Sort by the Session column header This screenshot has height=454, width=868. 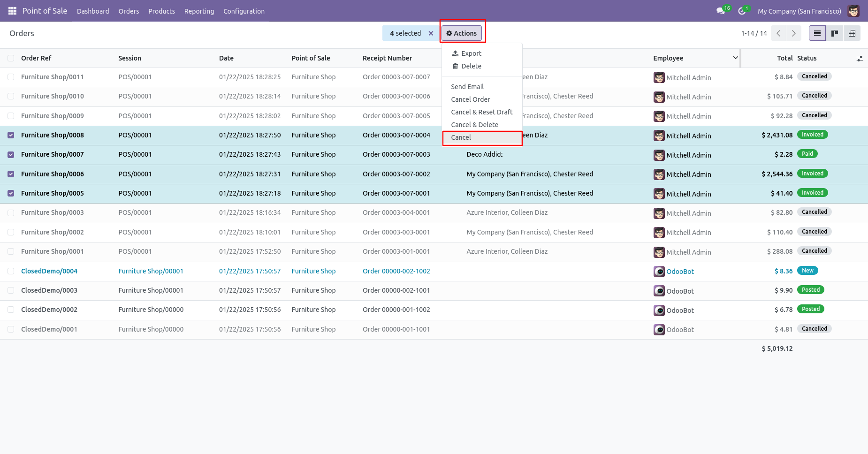coord(129,58)
